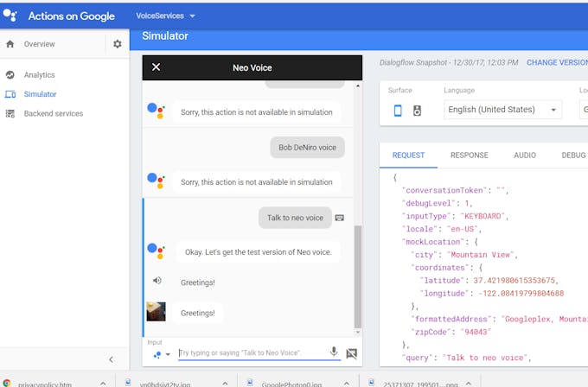Screen dimensions: 588x387
Task: Collapse the sidebar with the chevron
Action: (x=111, y=359)
